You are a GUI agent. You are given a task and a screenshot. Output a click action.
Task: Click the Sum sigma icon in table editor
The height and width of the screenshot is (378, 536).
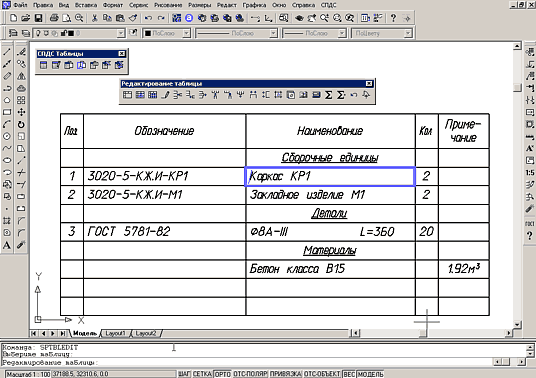pos(329,95)
